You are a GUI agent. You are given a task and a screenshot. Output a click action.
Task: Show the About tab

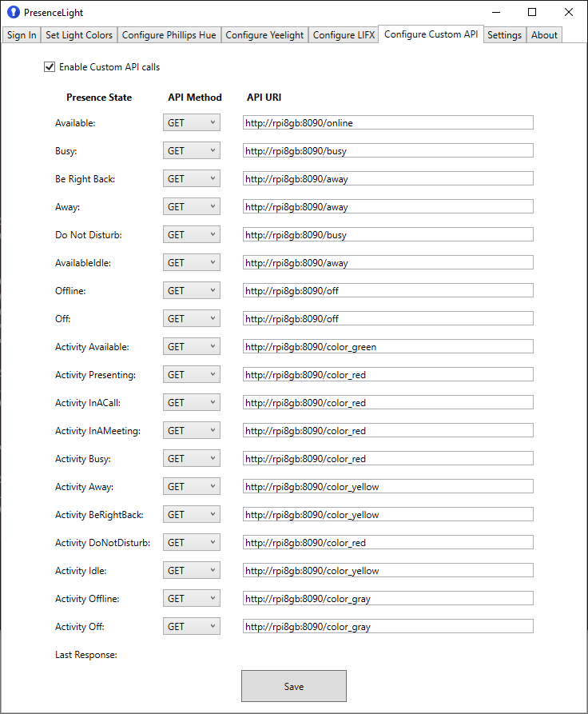click(x=544, y=35)
